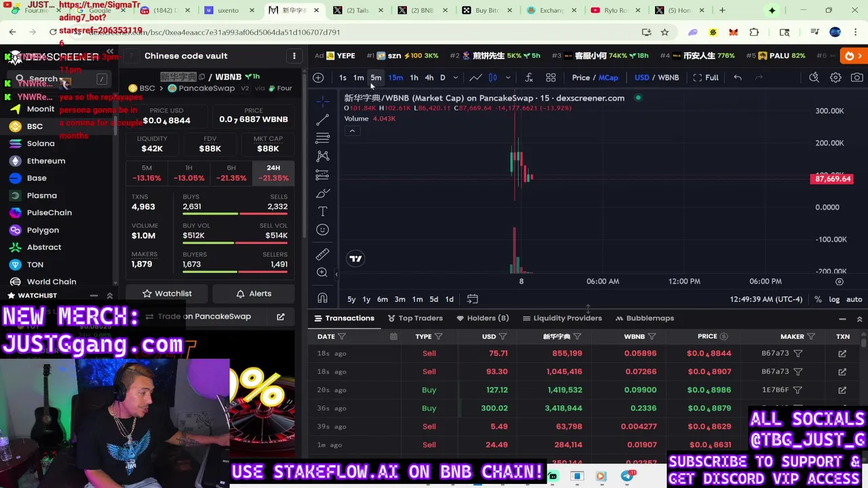The height and width of the screenshot is (488, 868).
Task: Select the 24H stats tab
Action: (273, 173)
